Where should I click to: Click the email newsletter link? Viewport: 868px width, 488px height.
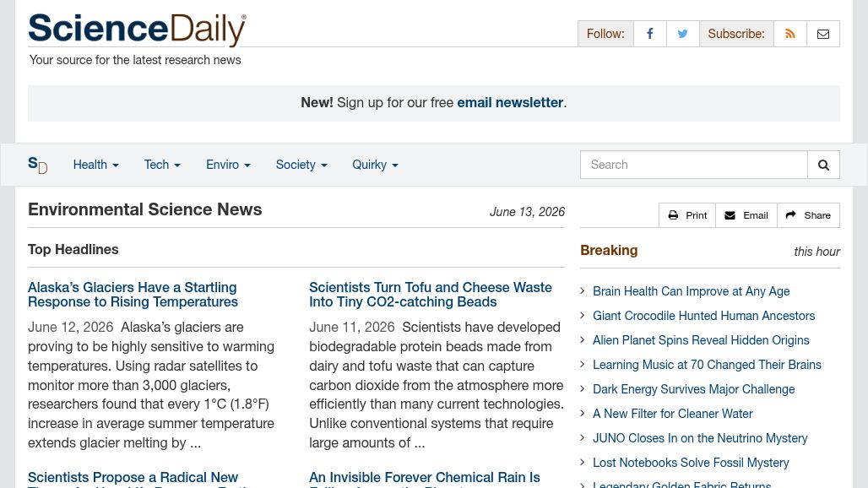point(510,102)
